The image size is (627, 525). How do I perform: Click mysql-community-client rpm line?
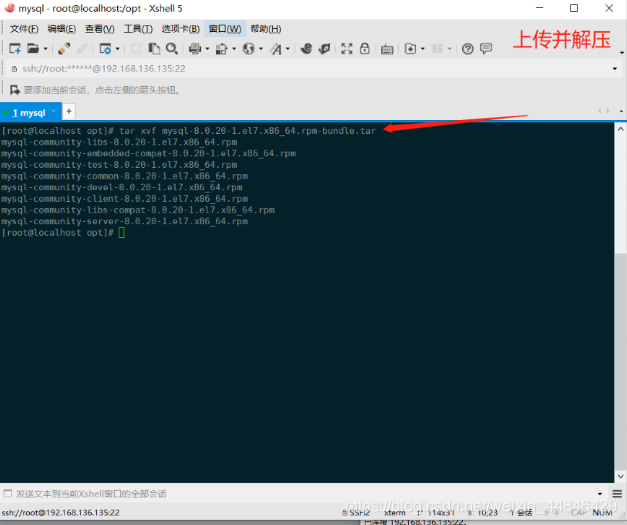coord(124,199)
